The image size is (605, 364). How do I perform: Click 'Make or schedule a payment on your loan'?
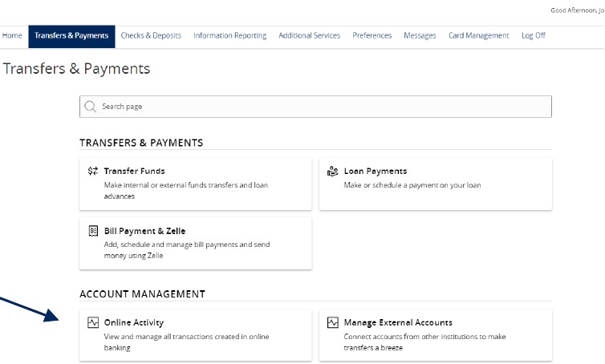(x=412, y=185)
